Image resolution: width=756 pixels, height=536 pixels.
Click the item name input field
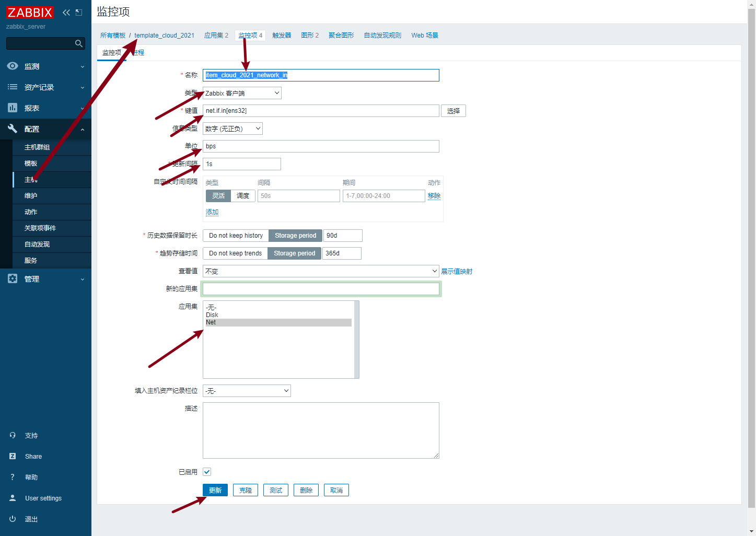(x=321, y=75)
